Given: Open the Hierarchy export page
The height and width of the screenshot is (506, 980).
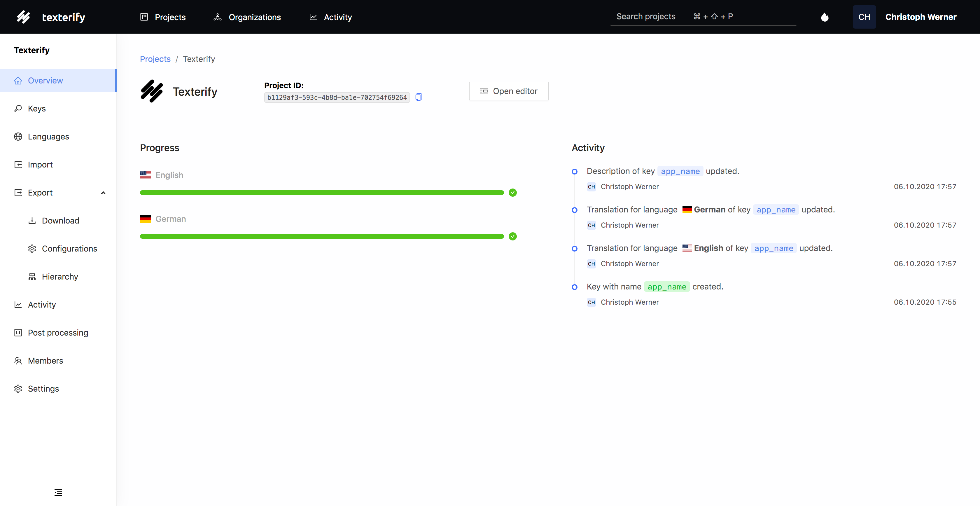Looking at the screenshot, I should [x=60, y=277].
